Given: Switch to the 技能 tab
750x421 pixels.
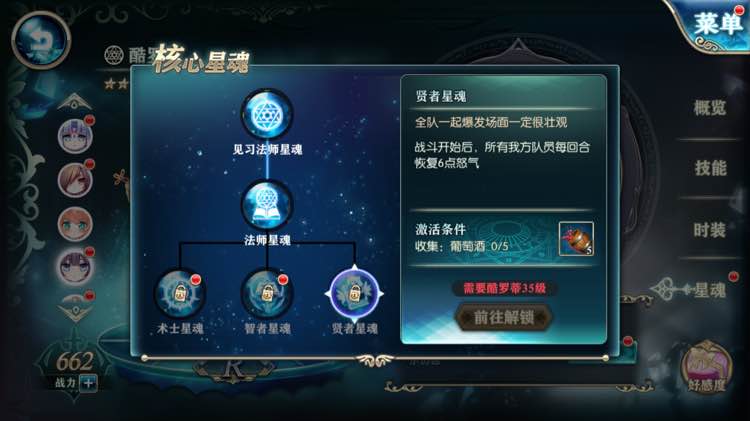Looking at the screenshot, I should point(710,168).
